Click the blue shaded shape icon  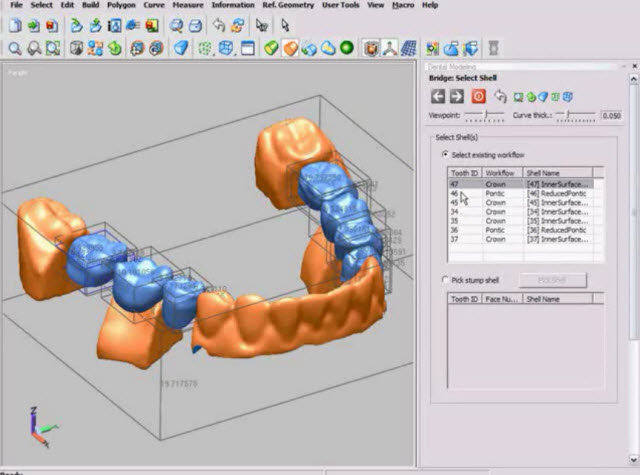point(181,48)
